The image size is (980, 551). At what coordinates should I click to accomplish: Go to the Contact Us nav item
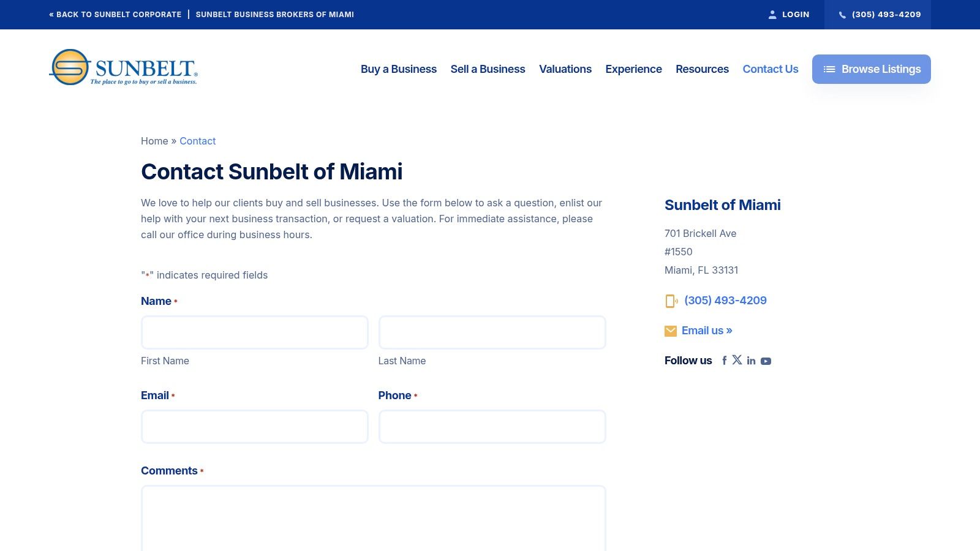point(771,69)
